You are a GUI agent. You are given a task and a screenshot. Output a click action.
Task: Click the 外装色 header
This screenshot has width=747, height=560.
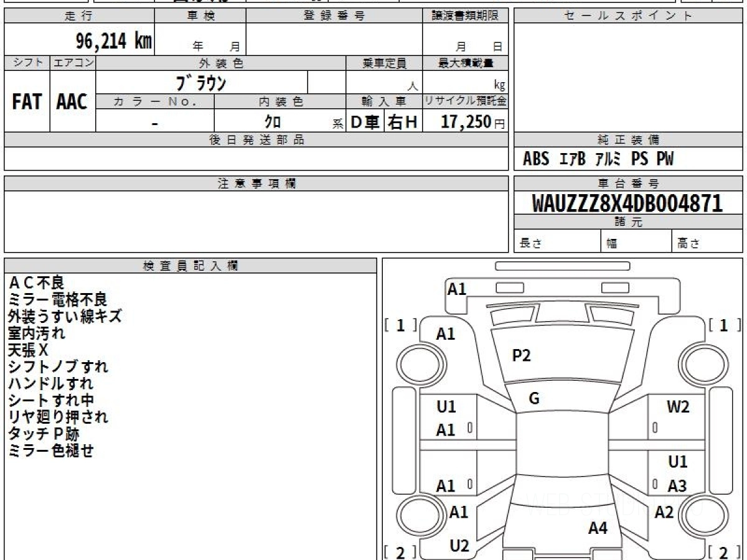tap(221, 63)
